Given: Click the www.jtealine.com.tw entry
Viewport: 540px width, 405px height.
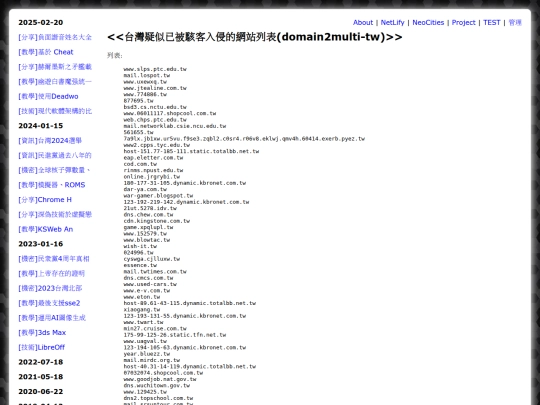Looking at the screenshot, I should [155, 88].
